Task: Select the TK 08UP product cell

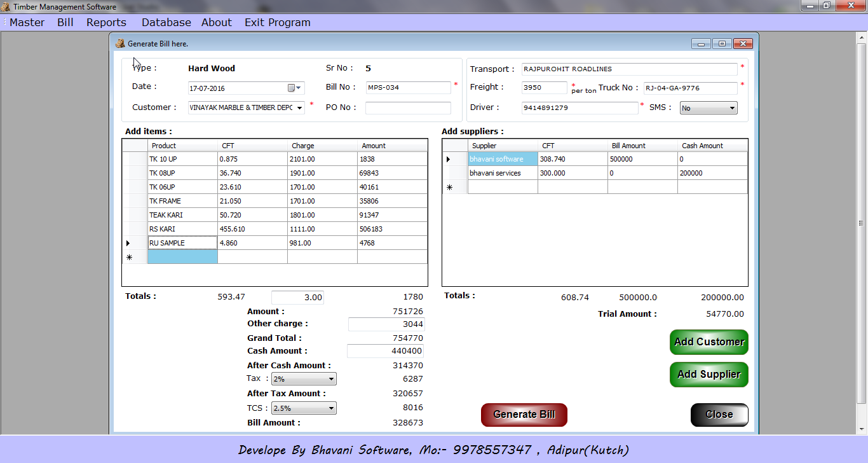Action: tap(182, 173)
